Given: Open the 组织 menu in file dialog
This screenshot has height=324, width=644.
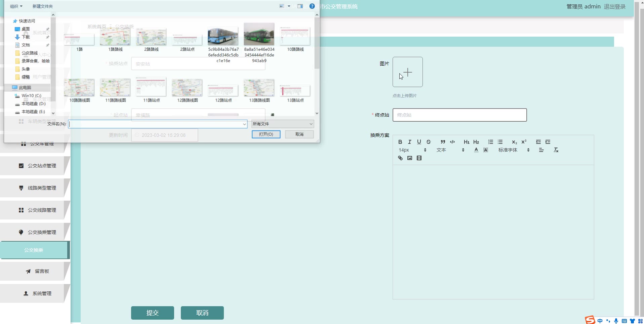Looking at the screenshot, I should click(x=16, y=6).
